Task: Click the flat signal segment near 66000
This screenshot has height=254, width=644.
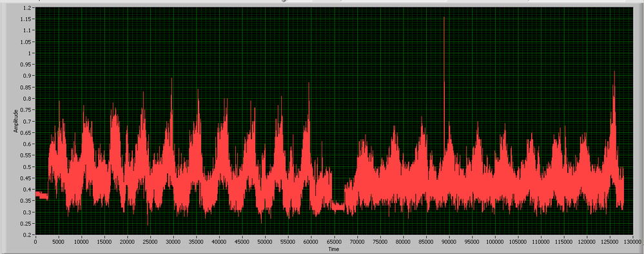Action: click(x=338, y=207)
